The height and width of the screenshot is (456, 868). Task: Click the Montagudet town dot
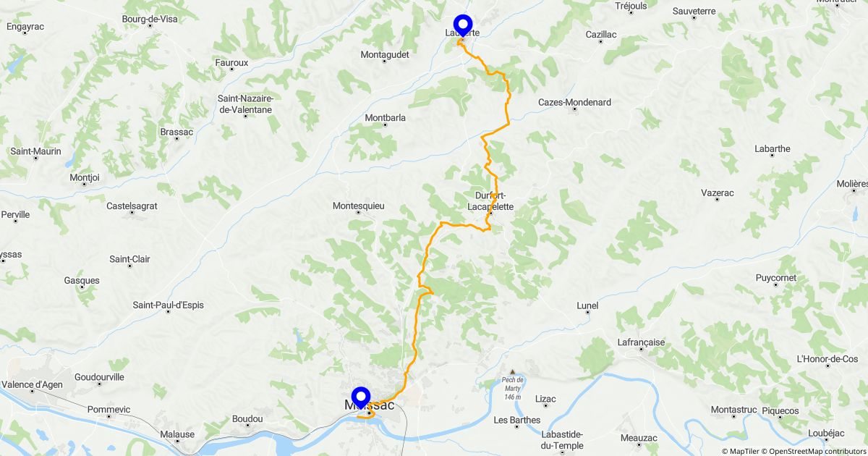coord(385,62)
